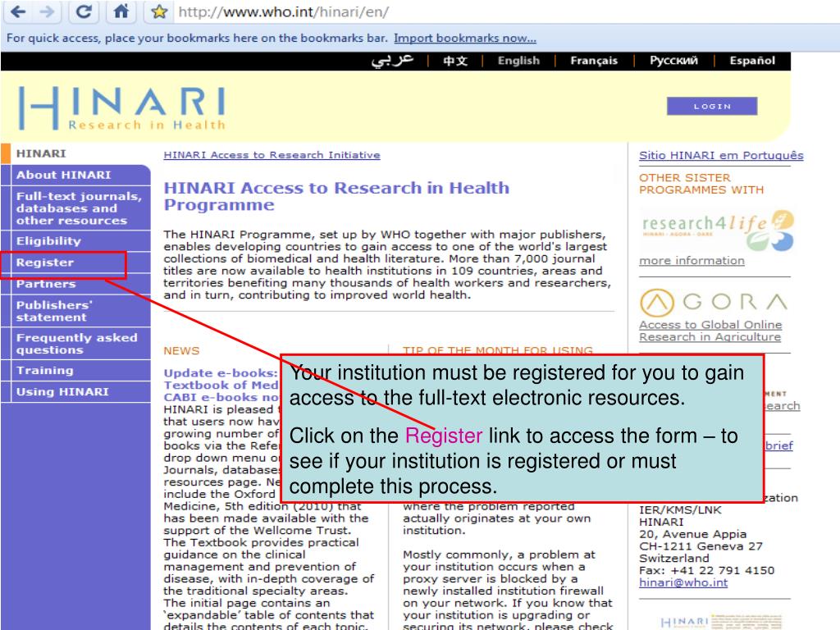This screenshot has width=840, height=630.
Task: Click heading HINARI Access to Research in Health Programme
Action: (336, 196)
